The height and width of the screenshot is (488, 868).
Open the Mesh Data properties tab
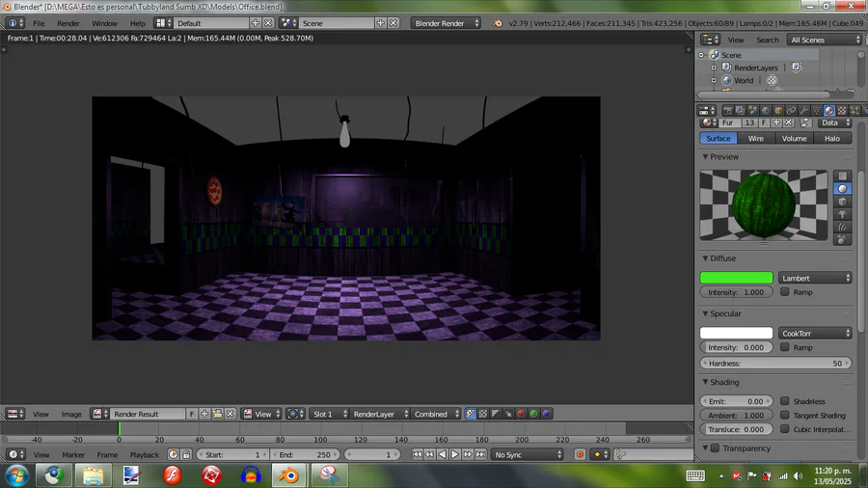[x=817, y=111]
